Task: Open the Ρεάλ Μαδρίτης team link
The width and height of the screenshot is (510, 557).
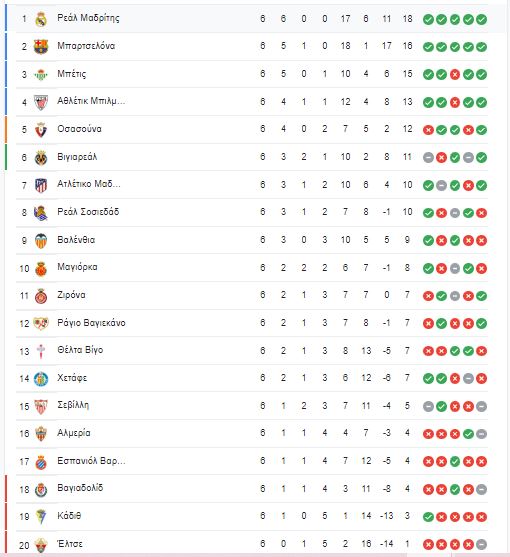Action: 88,18
